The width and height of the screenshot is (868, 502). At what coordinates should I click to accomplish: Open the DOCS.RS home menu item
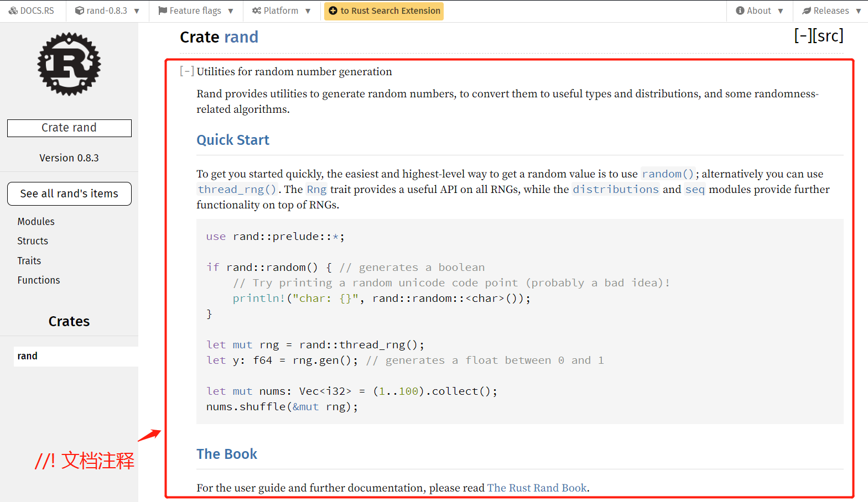tap(32, 11)
